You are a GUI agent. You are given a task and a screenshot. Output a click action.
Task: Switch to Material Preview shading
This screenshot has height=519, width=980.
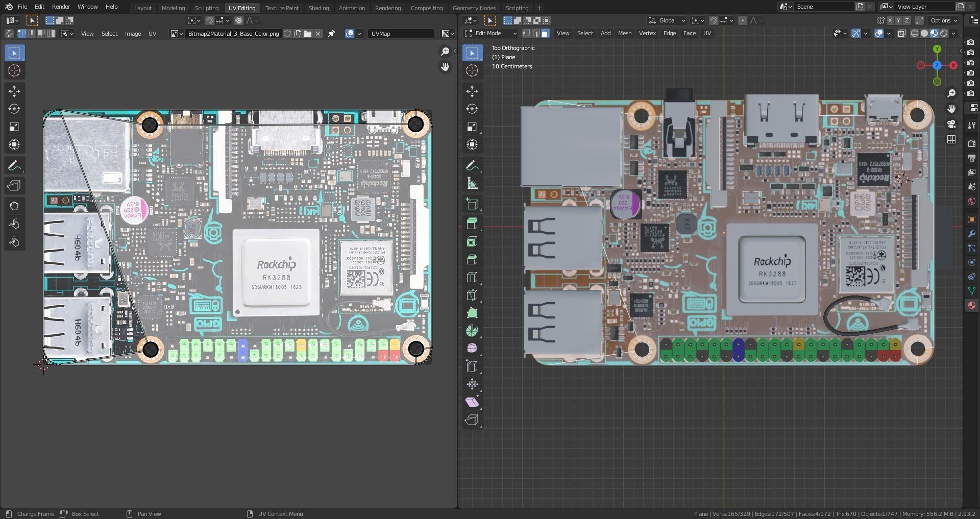[934, 33]
